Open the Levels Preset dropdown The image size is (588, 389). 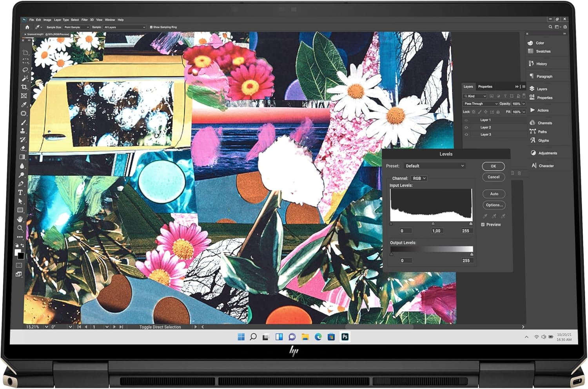pyautogui.click(x=434, y=166)
